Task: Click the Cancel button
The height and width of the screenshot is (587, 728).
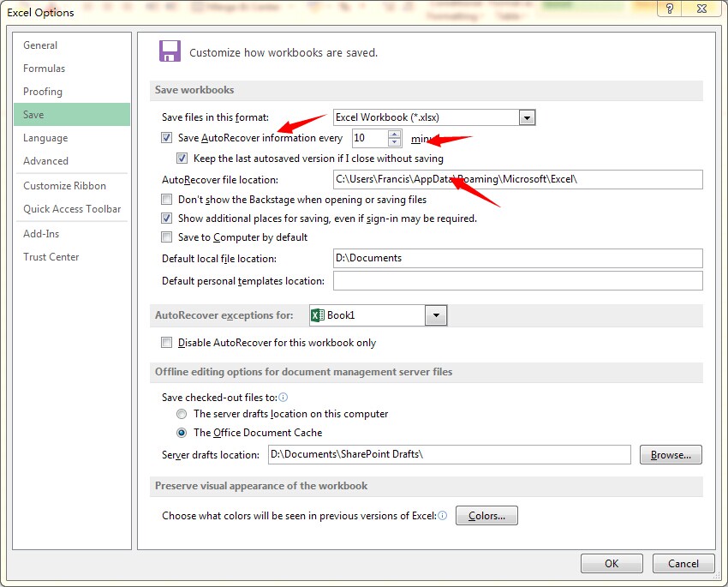Action: (x=683, y=563)
